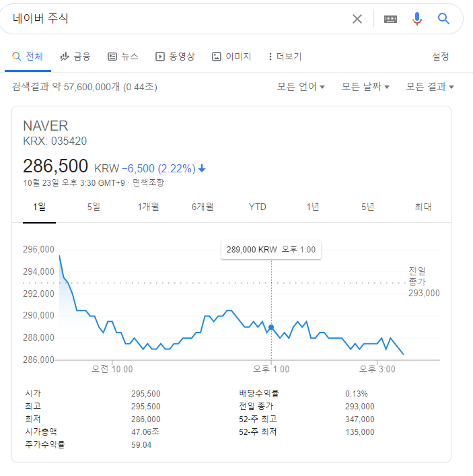Click the KRX: 035420 ticker text
This screenshot has height=476, width=473.
click(55, 141)
